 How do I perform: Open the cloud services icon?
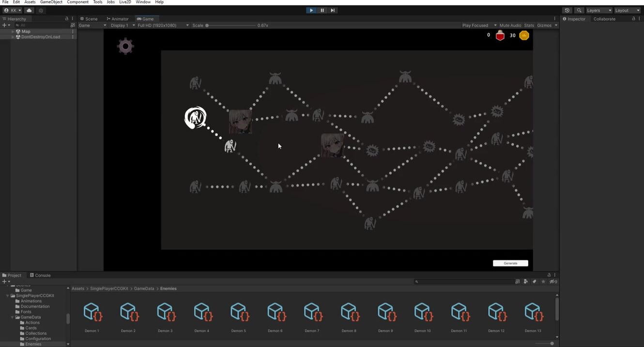pos(29,10)
